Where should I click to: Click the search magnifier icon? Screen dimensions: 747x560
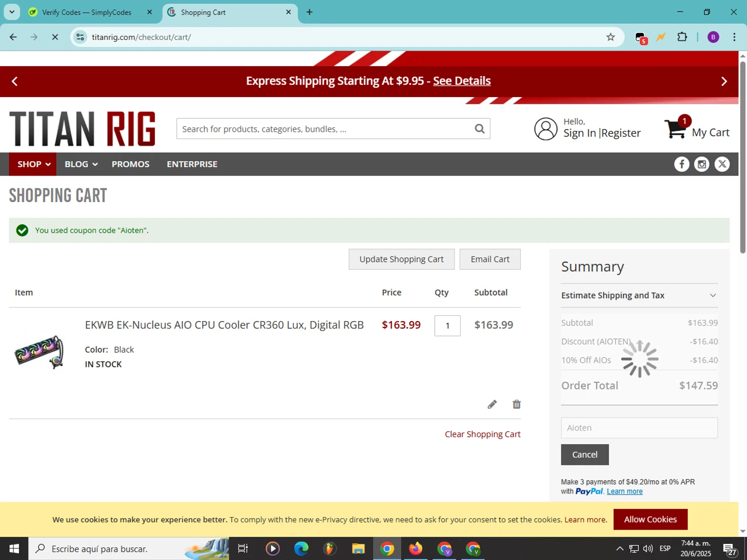(x=480, y=129)
